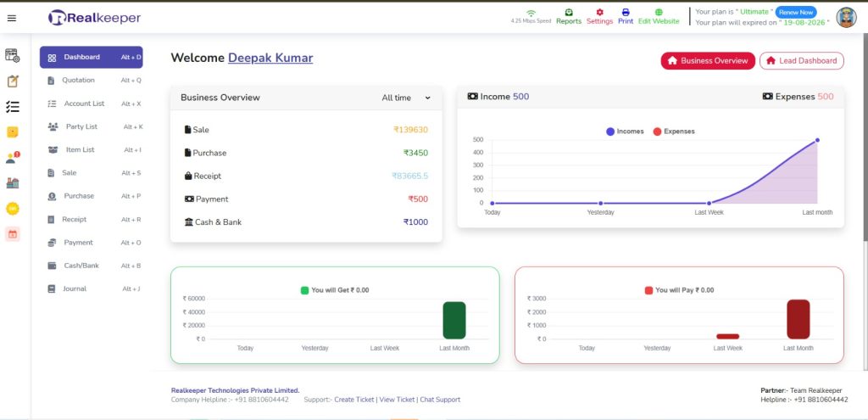Click the Payment money icon in Business Overview
The image size is (868, 420).
click(189, 199)
